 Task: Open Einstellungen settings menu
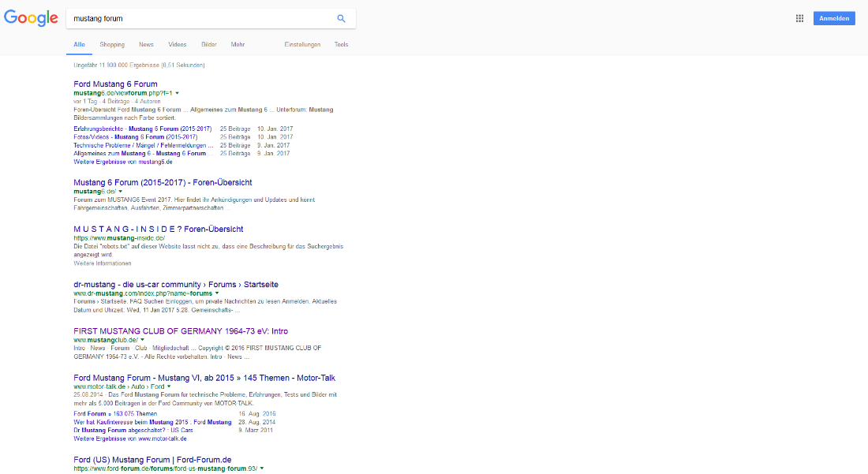click(x=302, y=45)
